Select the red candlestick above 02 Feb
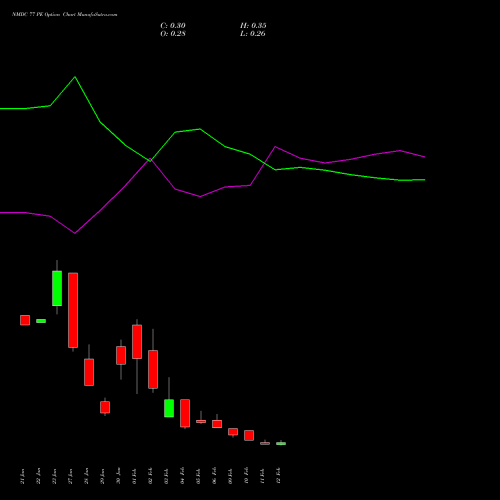The width and height of the screenshot is (500, 500). (153, 369)
